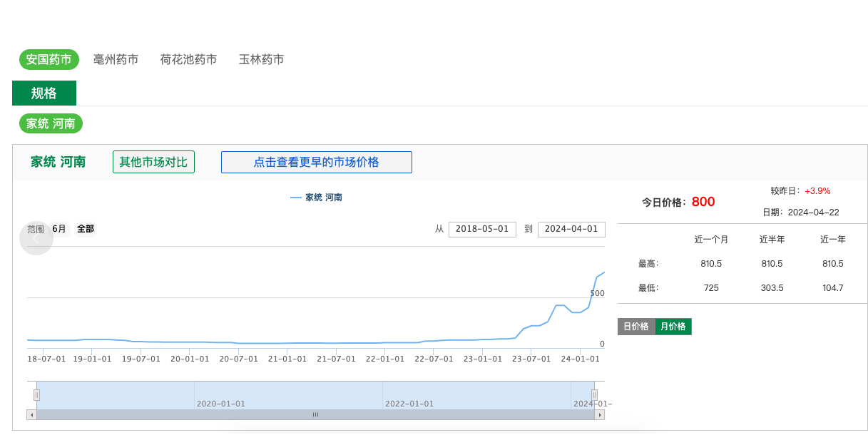868x445 pixels.
Task: Click the navigator horizontal scrollbar thumb
Action: click(x=315, y=414)
